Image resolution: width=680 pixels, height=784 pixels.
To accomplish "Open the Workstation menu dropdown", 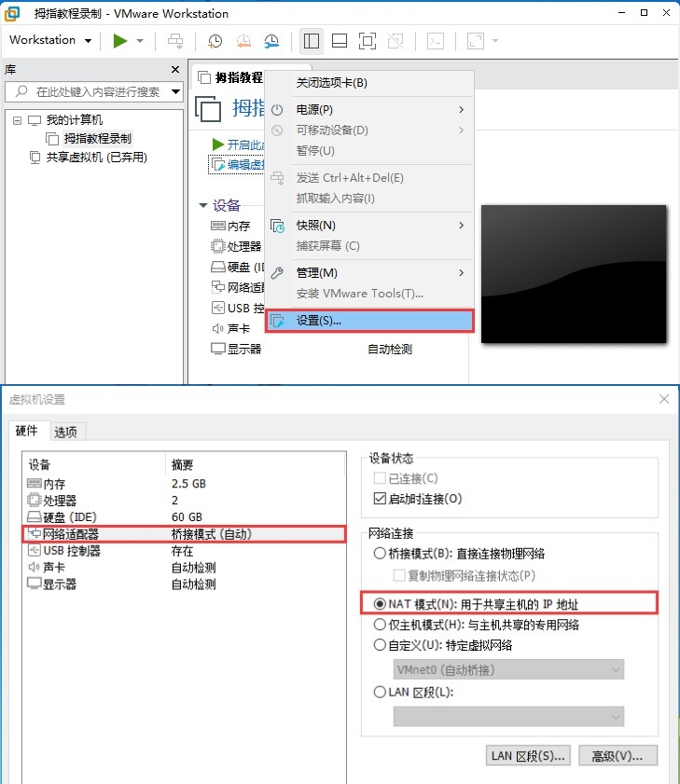I will point(50,40).
